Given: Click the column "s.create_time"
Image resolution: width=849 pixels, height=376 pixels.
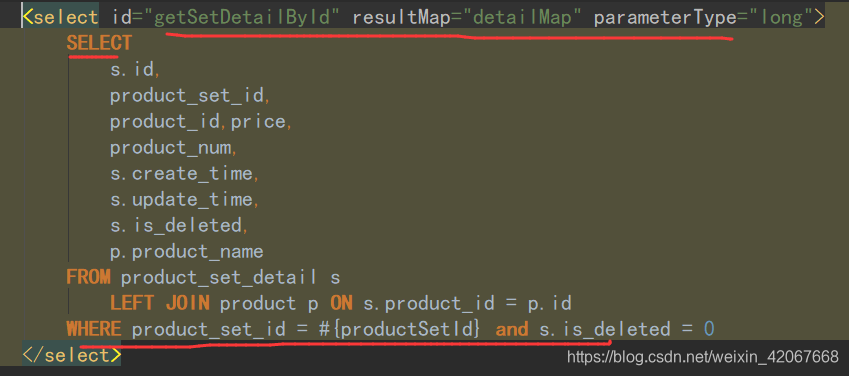Looking at the screenshot, I should pos(181,173).
